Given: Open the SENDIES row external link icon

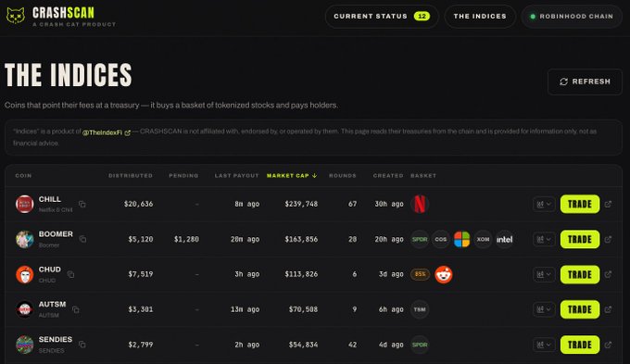Looking at the screenshot, I should pos(608,345).
